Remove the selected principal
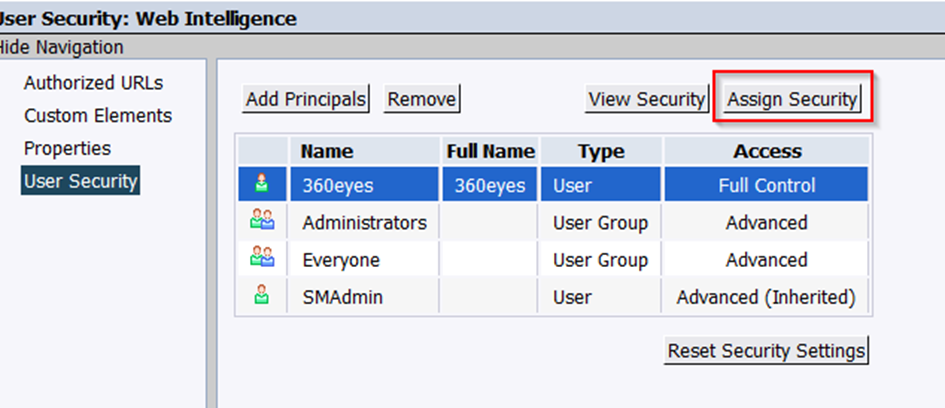This screenshot has height=408, width=945. coord(422,99)
